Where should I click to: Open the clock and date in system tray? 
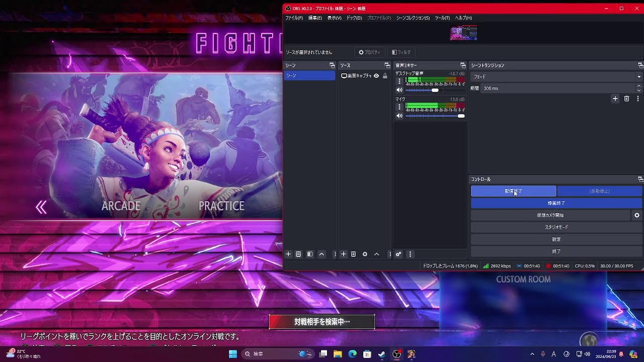coord(605,354)
